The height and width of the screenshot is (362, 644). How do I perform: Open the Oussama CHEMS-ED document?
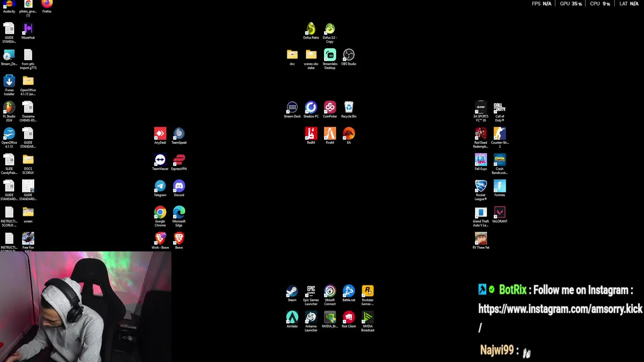click(x=28, y=112)
